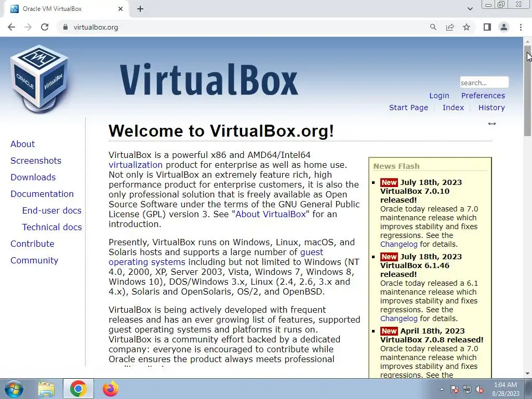Open the Index link
The width and height of the screenshot is (532, 399).
click(x=453, y=108)
